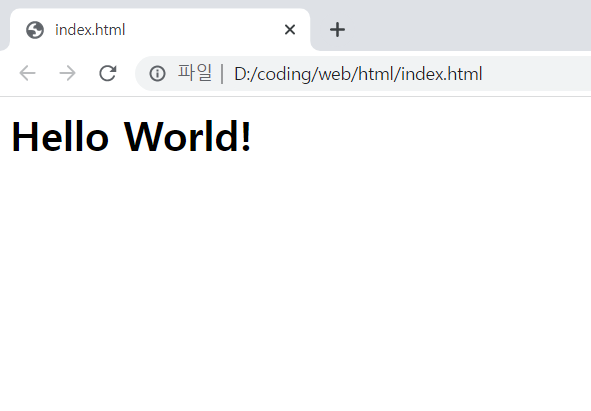591x411 pixels.
Task: Click the D: drive letter in the URL
Action: [x=243, y=74]
